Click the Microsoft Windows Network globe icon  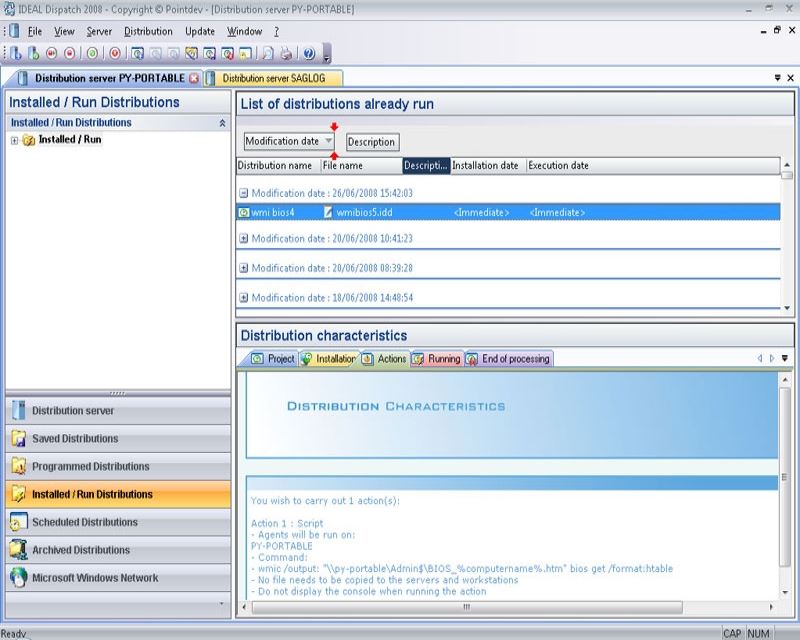tap(17, 578)
